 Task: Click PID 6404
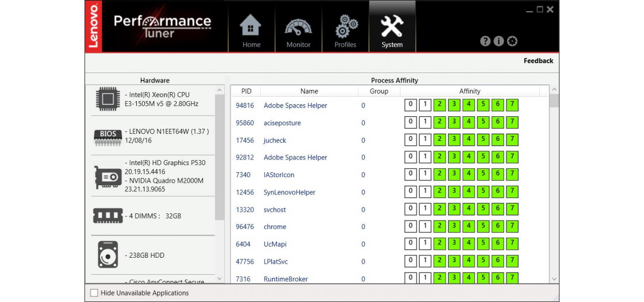click(243, 244)
